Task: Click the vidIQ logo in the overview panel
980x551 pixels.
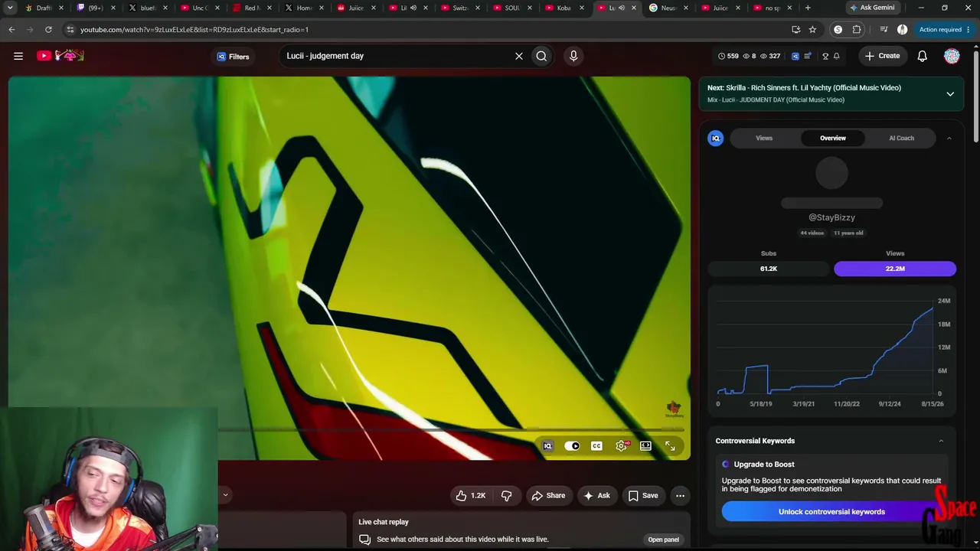Action: click(x=716, y=138)
